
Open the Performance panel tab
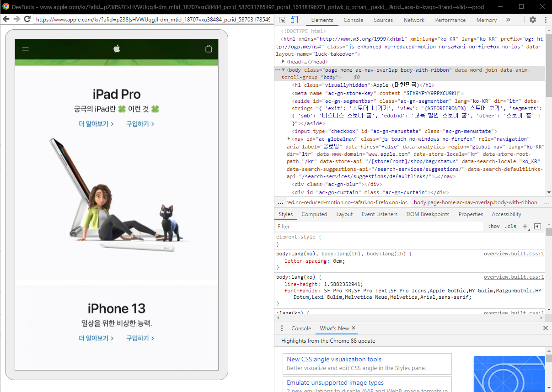450,20
